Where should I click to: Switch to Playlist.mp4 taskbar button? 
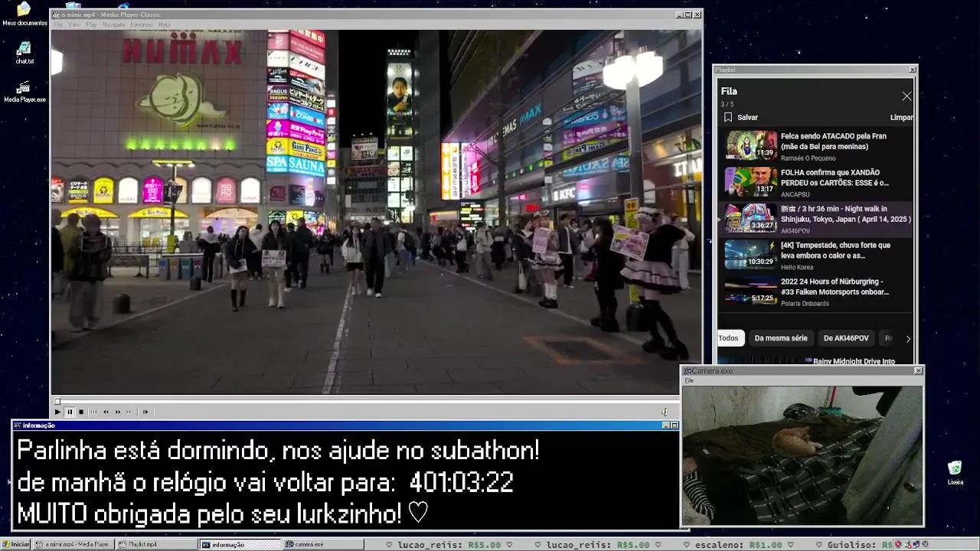tap(156, 544)
